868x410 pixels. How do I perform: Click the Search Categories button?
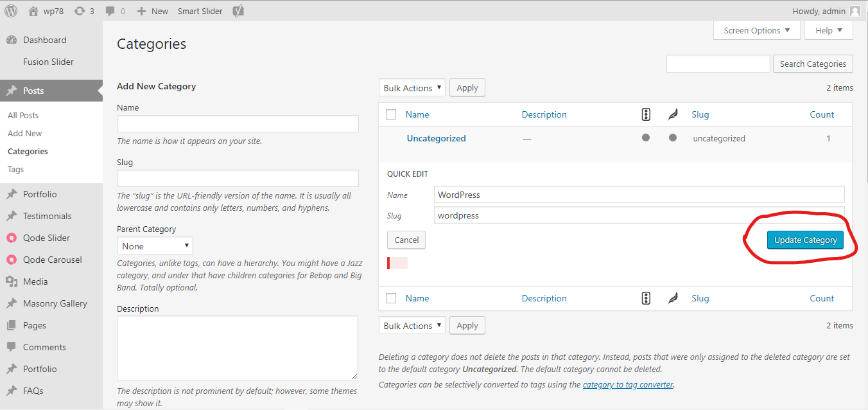pos(813,64)
